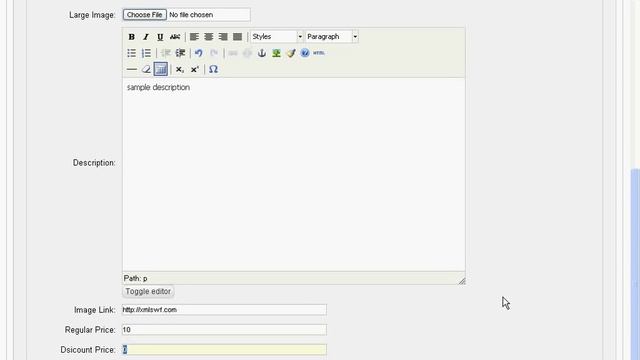The height and width of the screenshot is (360, 640).
Task: Undo the last edit
Action: click(199, 53)
